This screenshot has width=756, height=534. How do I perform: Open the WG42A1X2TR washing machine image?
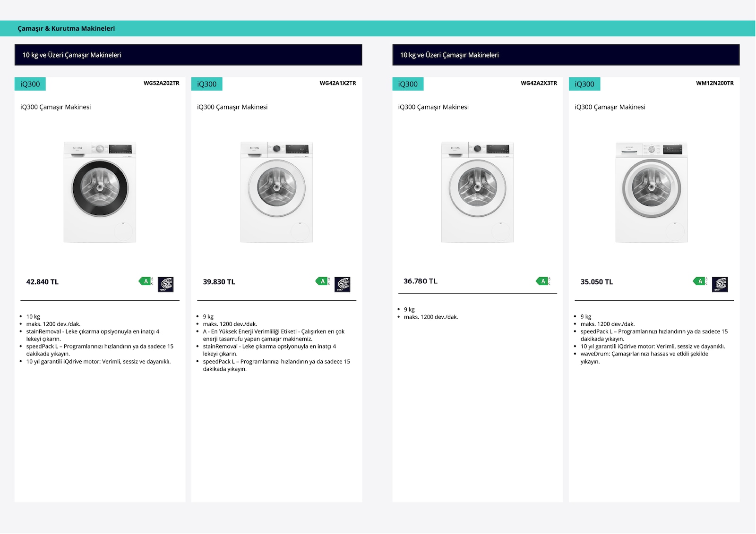click(x=277, y=192)
